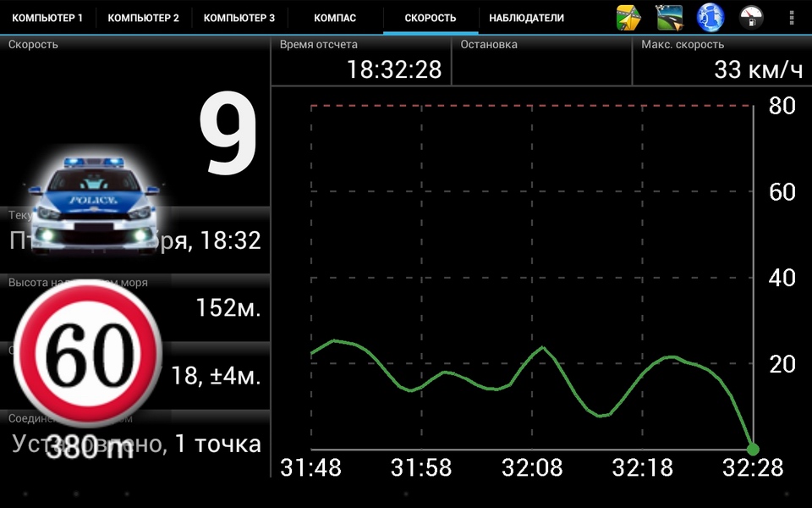Launch the road navigation app with checkered flag

tap(669, 18)
